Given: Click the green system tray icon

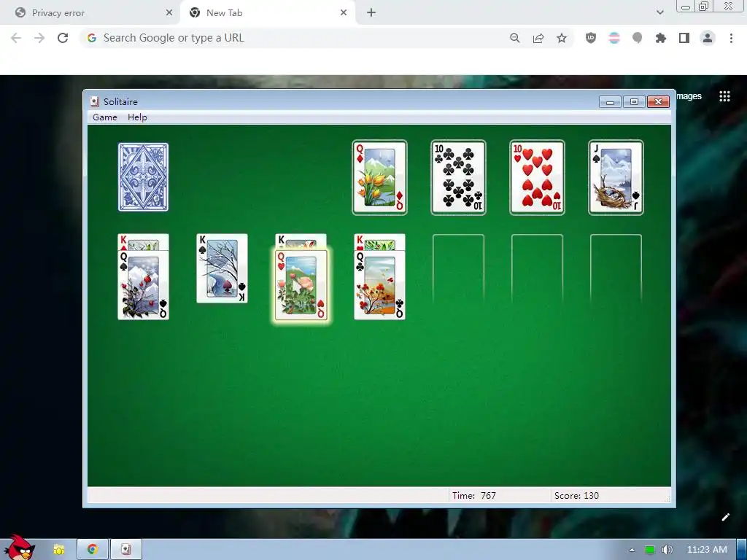Looking at the screenshot, I should coord(649,550).
